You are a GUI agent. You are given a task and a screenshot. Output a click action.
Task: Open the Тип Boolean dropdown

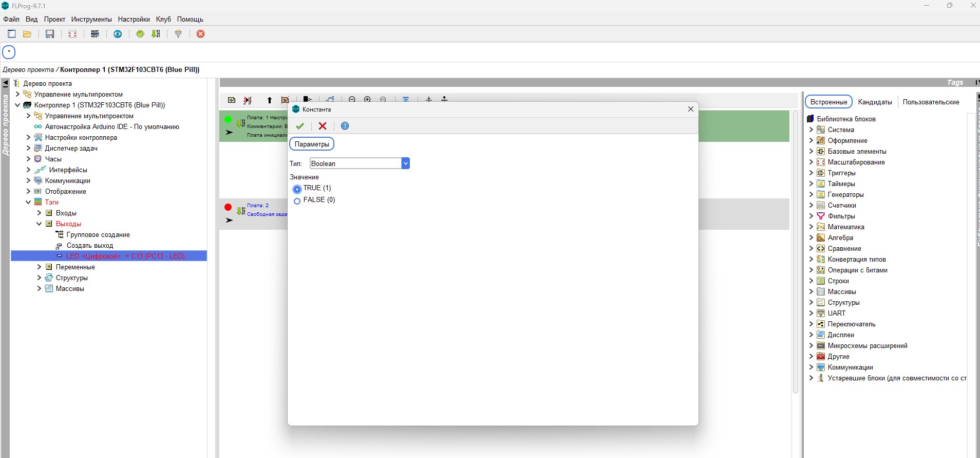406,163
